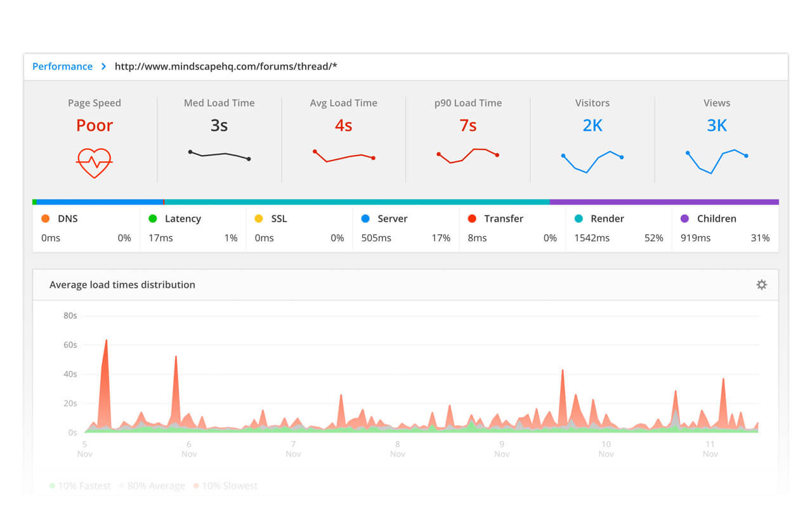
Task: Toggle the 10% Slowest legend item
Action: 225,486
